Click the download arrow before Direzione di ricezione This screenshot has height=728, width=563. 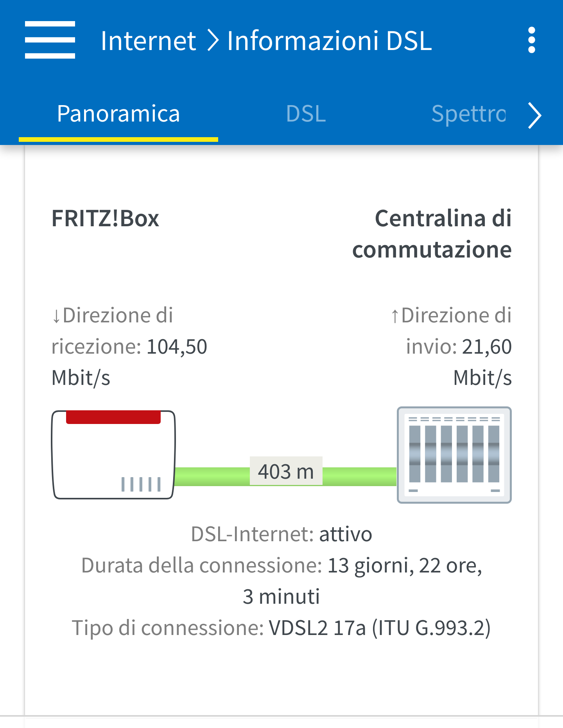click(56, 316)
